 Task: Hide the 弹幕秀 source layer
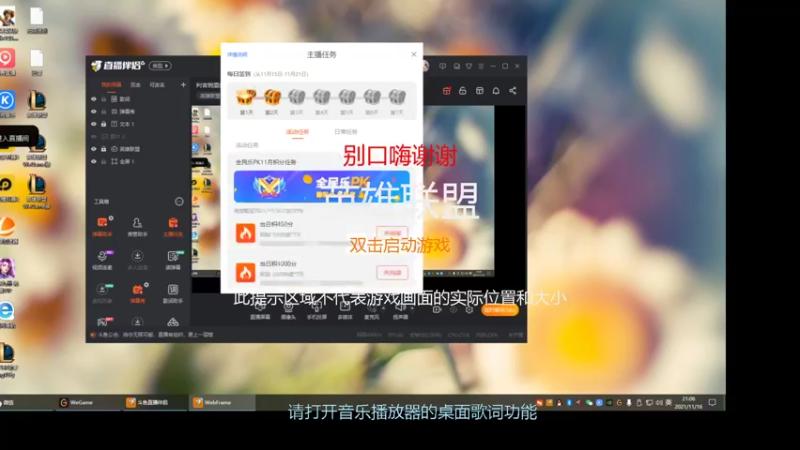[93, 111]
